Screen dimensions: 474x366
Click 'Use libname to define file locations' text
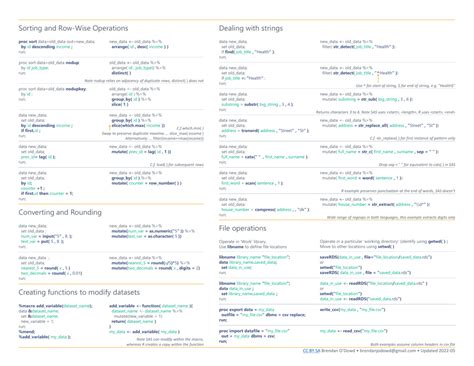click(x=253, y=247)
